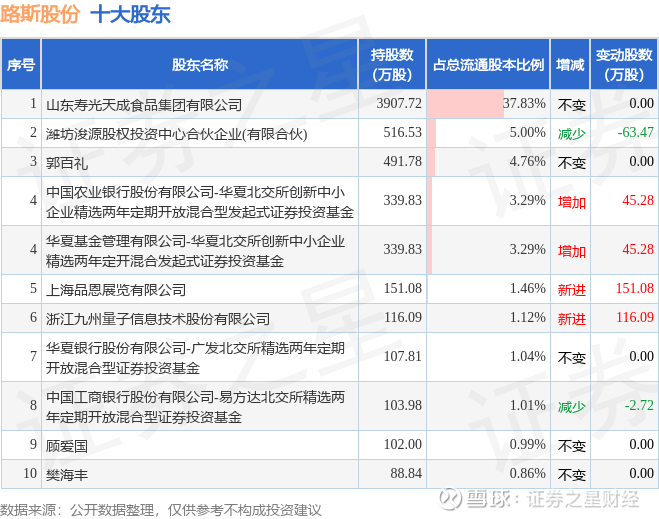Click the row number 10 cell
Screen dimensions: 659x519
coord(21,474)
